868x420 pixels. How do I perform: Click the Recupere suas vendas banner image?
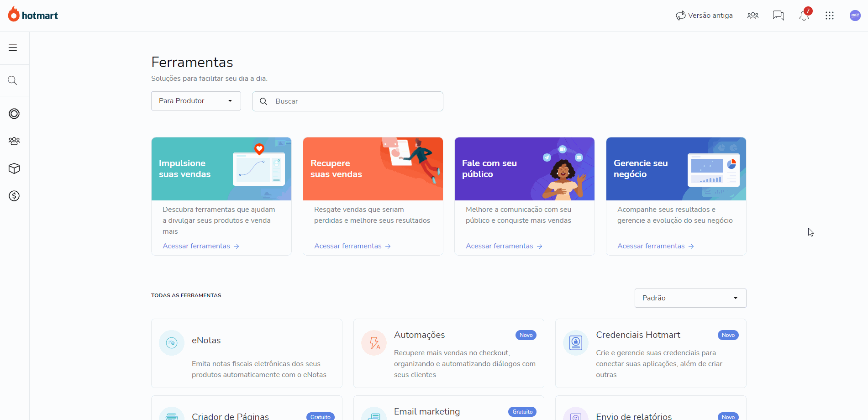point(373,169)
